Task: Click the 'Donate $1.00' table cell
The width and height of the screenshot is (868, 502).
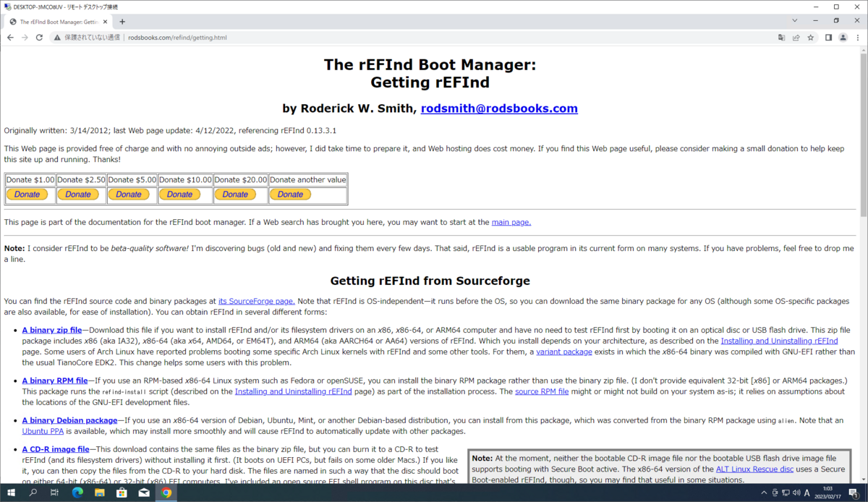Action: click(30, 179)
